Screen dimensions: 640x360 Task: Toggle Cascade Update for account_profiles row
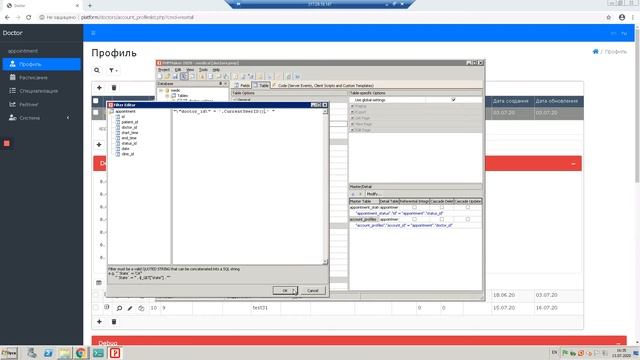468,219
